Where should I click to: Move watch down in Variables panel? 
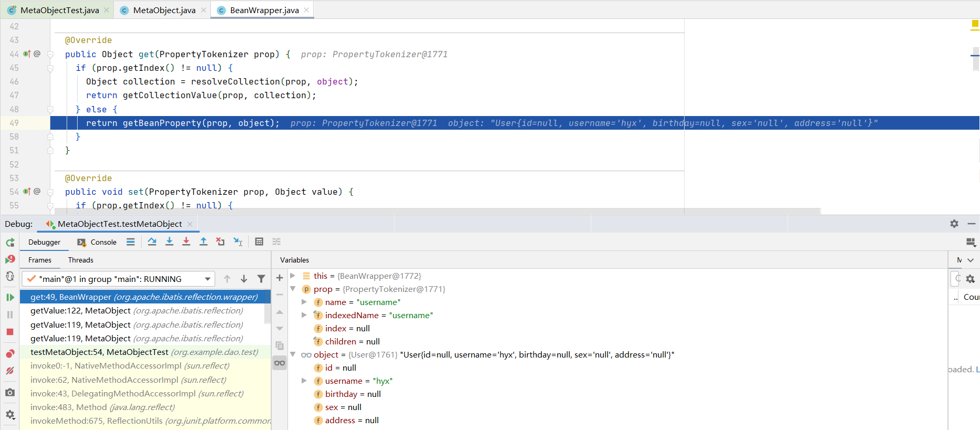tap(280, 329)
